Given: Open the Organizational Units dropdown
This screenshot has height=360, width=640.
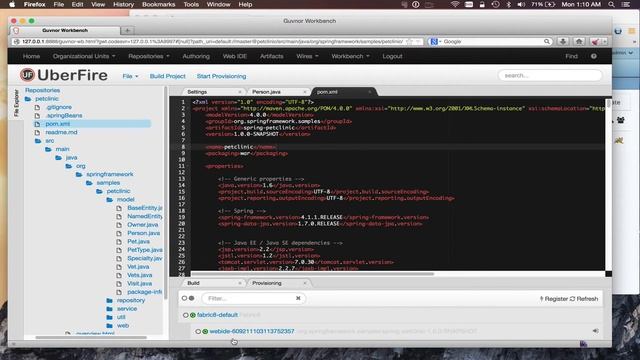Looking at the screenshot, I should click(x=84, y=56).
